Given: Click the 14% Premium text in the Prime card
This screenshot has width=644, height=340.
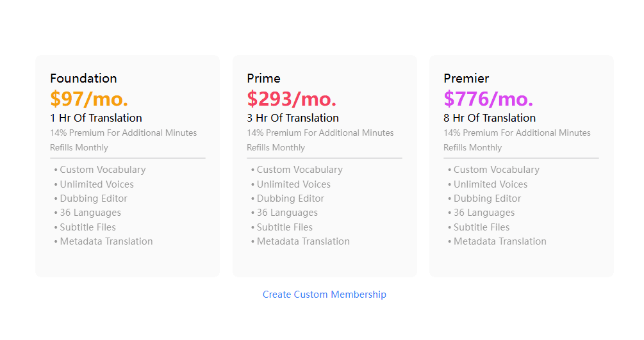Looking at the screenshot, I should pyautogui.click(x=320, y=133).
